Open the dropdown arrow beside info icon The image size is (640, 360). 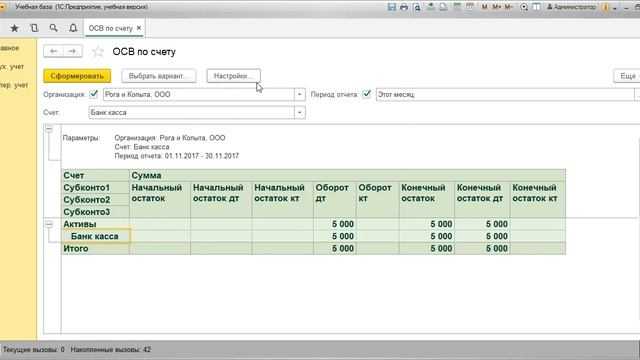click(x=615, y=8)
